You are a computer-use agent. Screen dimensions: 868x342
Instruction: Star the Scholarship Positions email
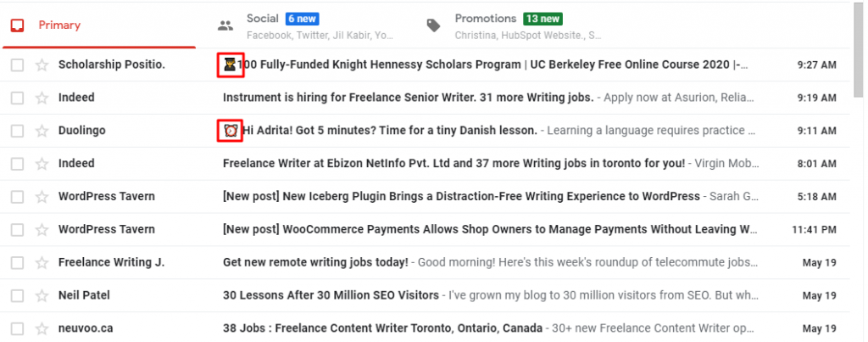tap(42, 65)
